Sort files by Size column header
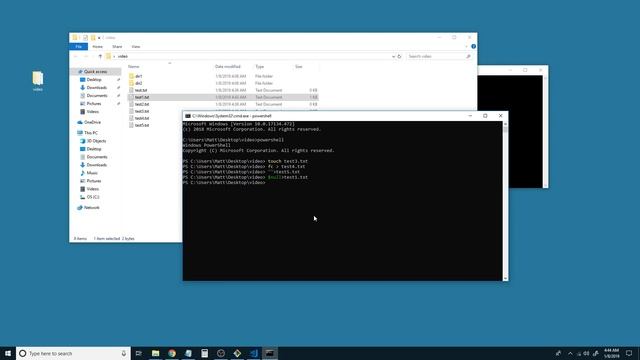The width and height of the screenshot is (640, 360). click(x=299, y=67)
